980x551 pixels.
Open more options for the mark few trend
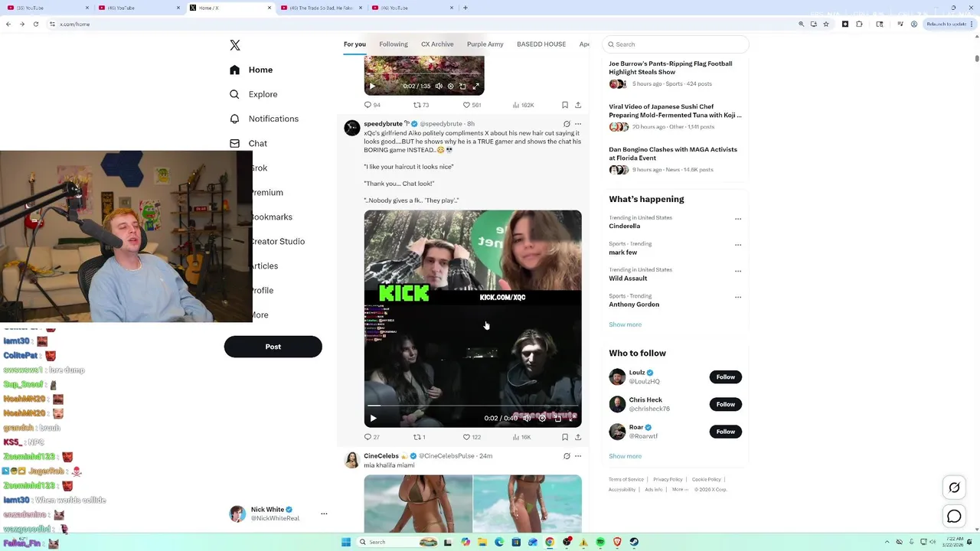[738, 245]
